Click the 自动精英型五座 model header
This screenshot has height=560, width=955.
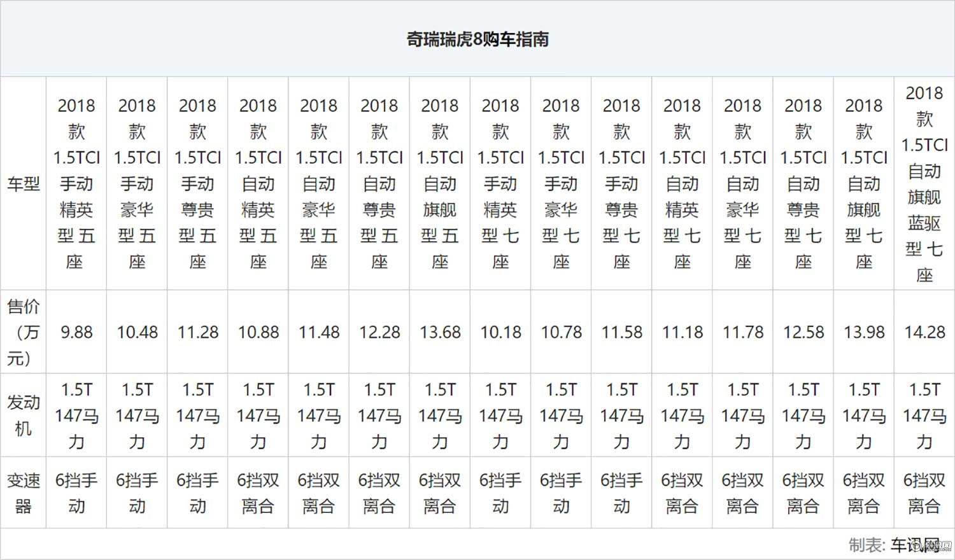tap(258, 183)
